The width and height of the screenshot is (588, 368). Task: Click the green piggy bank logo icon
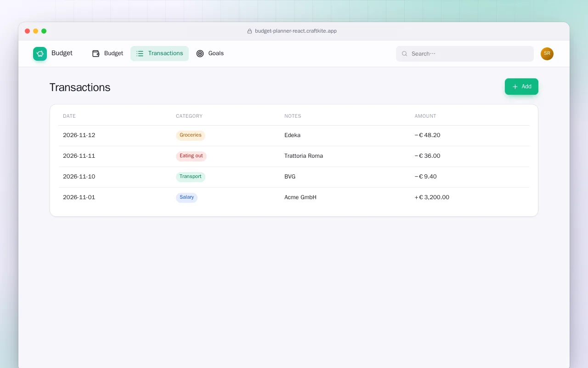pyautogui.click(x=40, y=54)
